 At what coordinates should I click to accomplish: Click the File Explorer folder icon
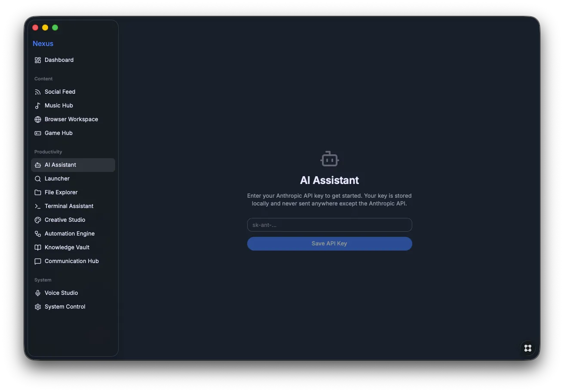click(38, 193)
